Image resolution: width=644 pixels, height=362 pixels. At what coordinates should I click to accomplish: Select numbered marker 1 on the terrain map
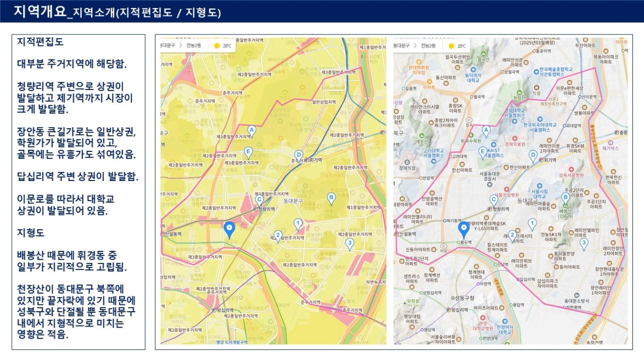pyautogui.click(x=532, y=224)
